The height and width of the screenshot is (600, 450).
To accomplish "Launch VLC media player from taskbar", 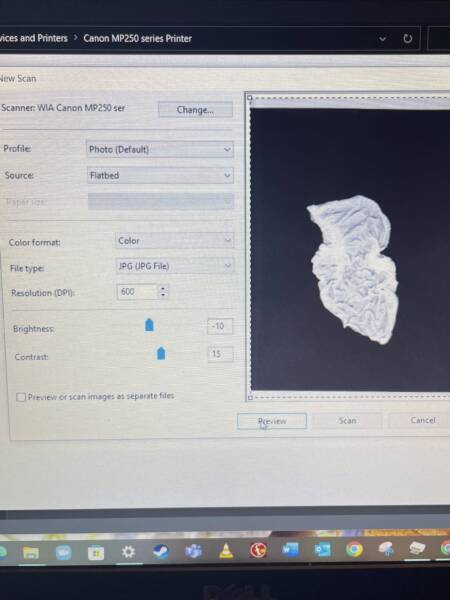I will tap(226, 551).
